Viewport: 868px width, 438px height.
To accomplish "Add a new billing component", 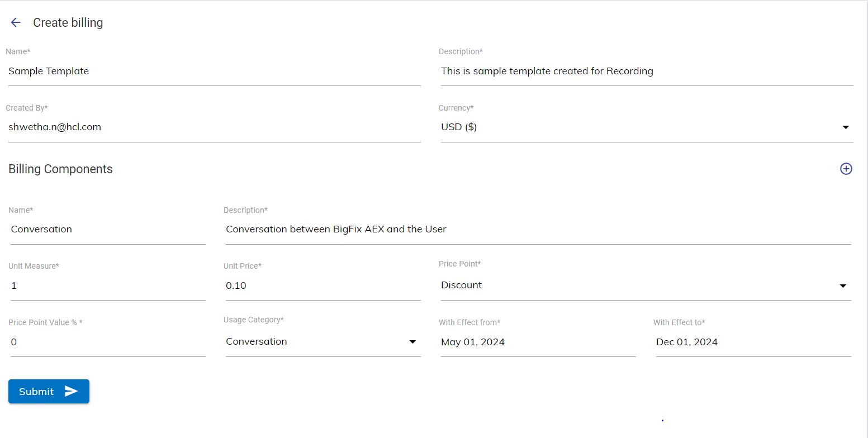I will (846, 169).
